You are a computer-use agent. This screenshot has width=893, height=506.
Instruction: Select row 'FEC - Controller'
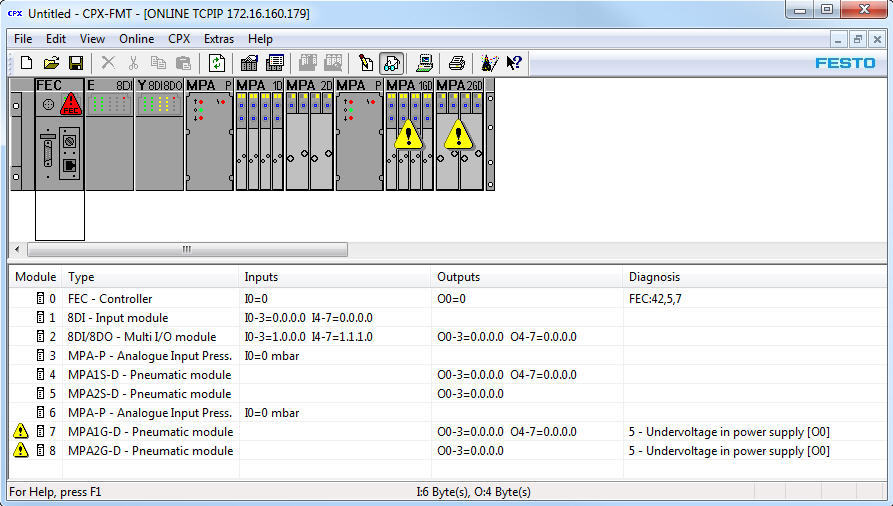pyautogui.click(x=447, y=299)
